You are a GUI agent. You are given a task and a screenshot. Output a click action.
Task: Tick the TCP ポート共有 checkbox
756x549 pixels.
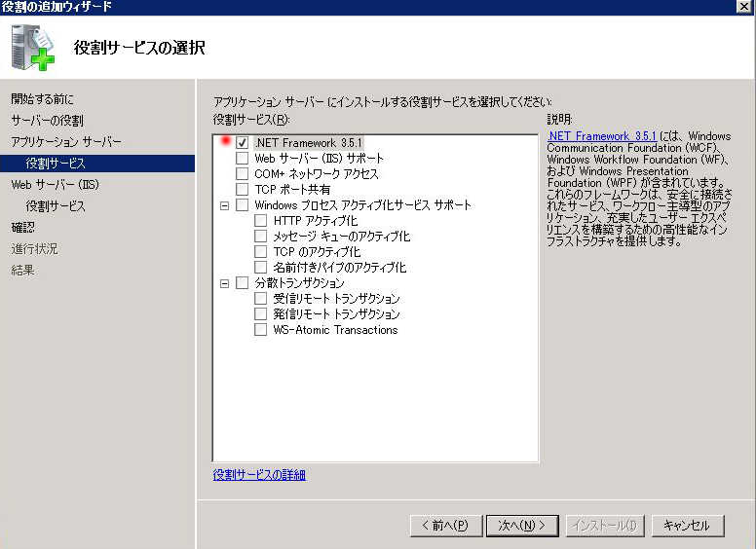pos(242,189)
